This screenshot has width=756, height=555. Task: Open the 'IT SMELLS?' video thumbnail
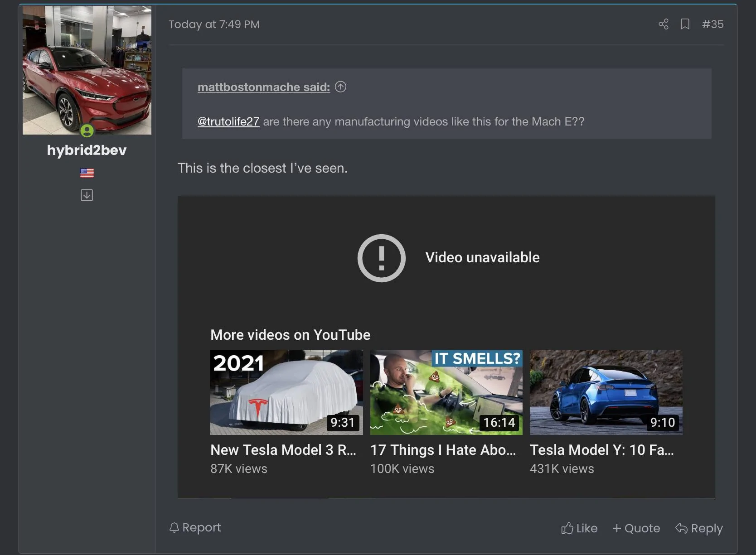point(446,392)
